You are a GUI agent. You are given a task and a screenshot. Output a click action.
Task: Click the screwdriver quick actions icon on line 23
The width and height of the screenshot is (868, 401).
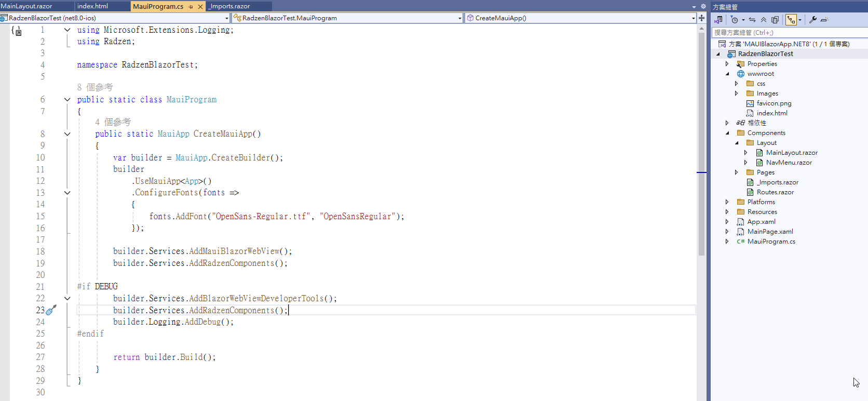pyautogui.click(x=51, y=310)
